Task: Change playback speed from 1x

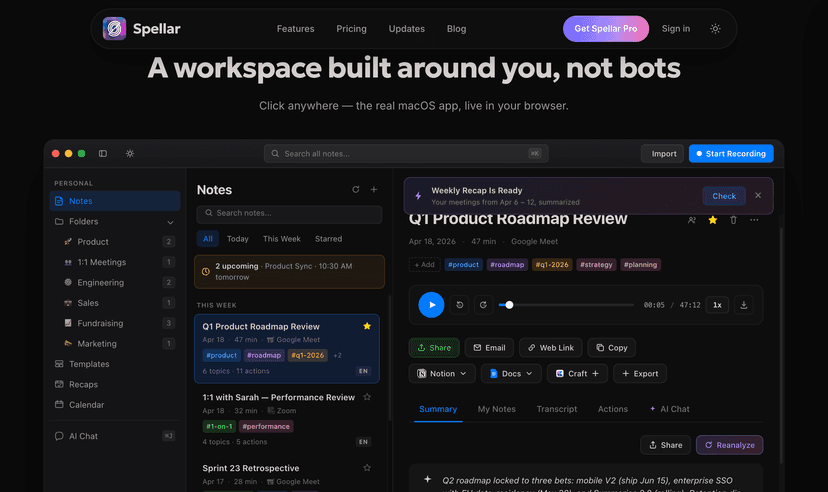Action: 717,305
